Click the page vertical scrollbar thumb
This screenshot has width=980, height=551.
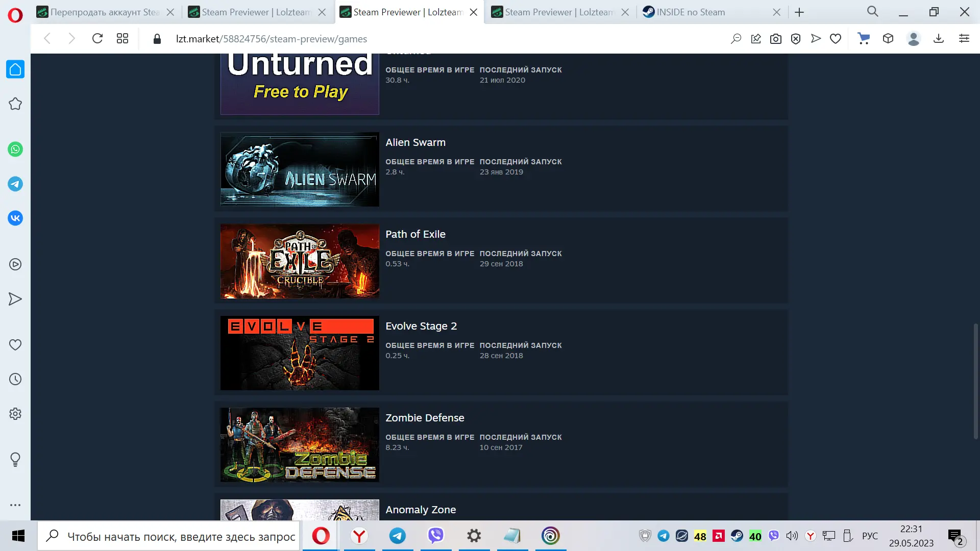click(976, 381)
